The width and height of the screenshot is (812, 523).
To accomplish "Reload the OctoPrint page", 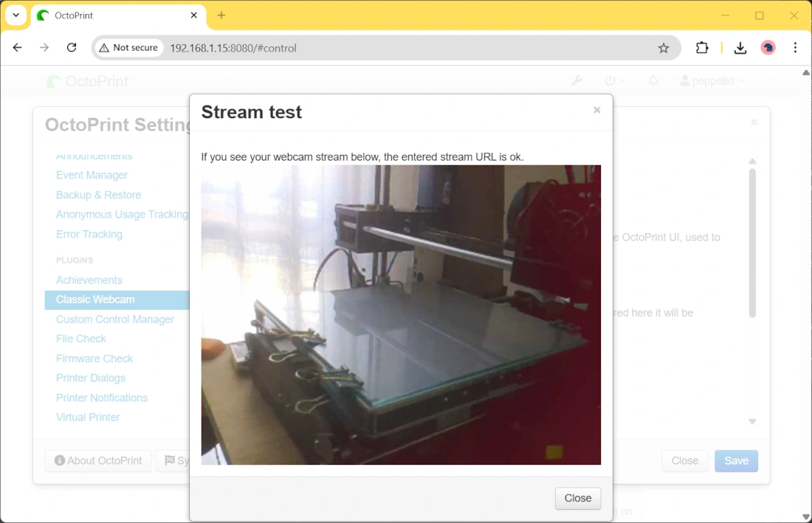I will pyautogui.click(x=72, y=48).
